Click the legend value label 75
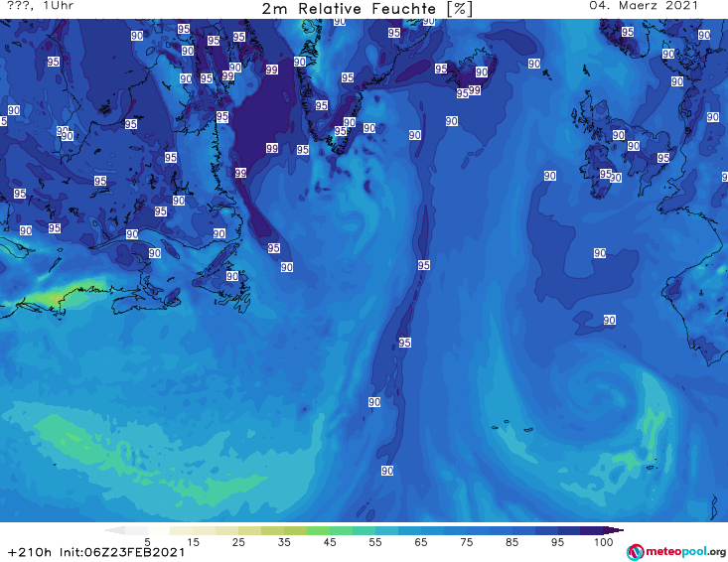The image size is (728, 562). (x=466, y=541)
